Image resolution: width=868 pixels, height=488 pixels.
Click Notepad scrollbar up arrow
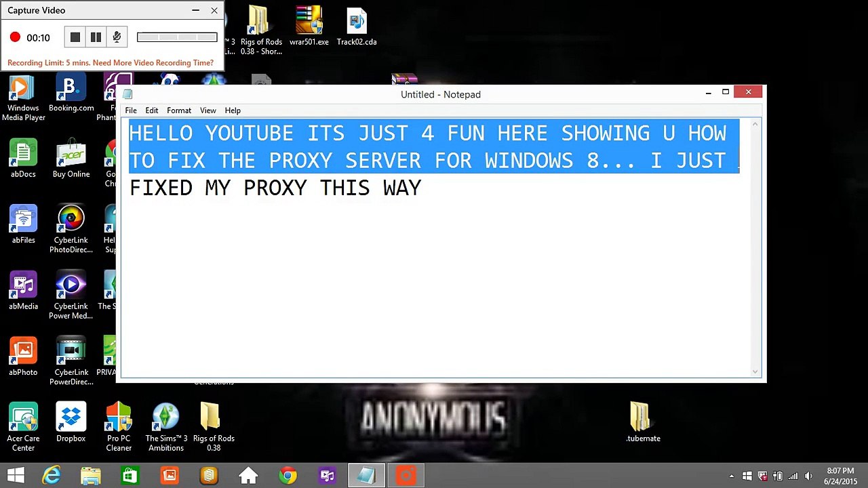[x=755, y=123]
